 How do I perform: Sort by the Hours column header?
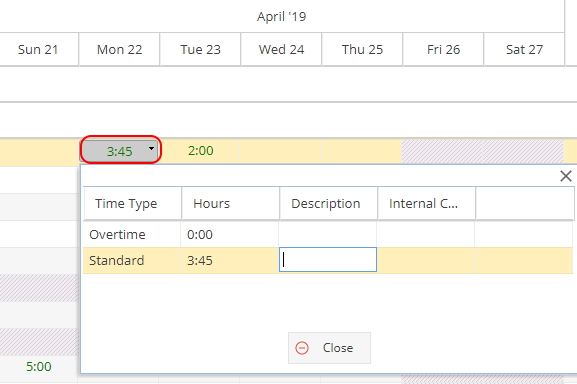click(x=231, y=203)
